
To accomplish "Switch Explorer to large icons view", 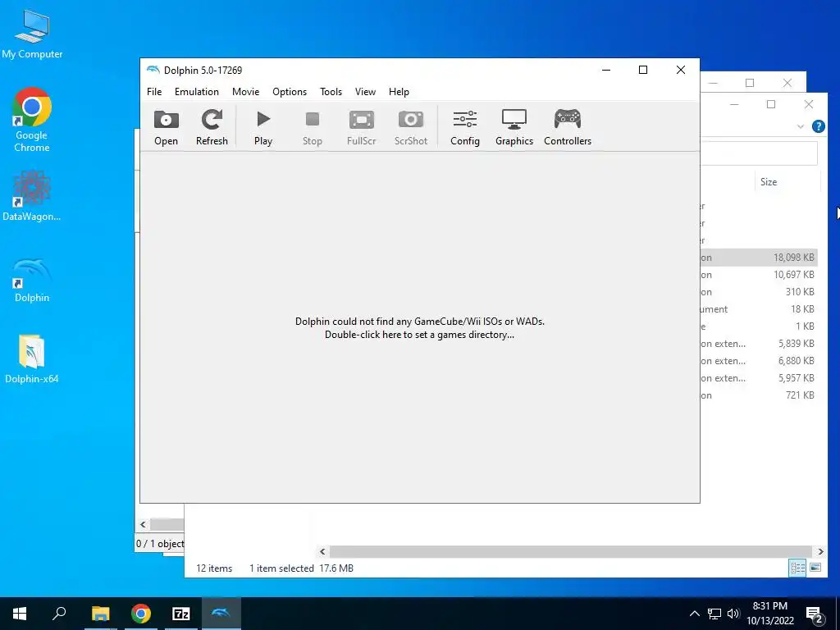I will (815, 568).
